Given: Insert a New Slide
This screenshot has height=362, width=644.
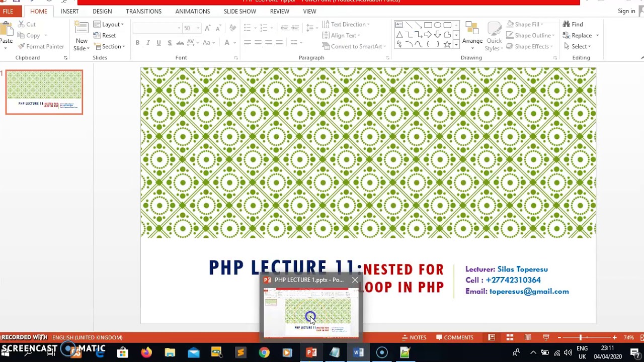Looking at the screenshot, I should (x=82, y=36).
